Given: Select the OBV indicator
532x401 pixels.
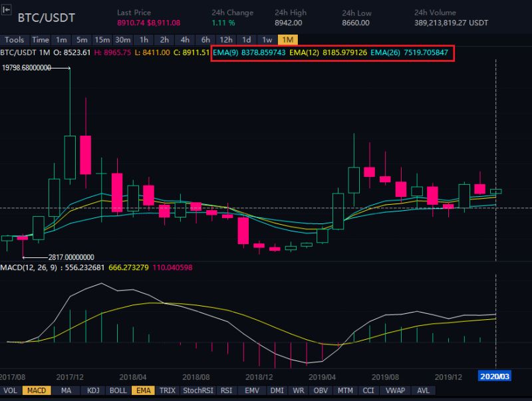Looking at the screenshot, I should (321, 390).
